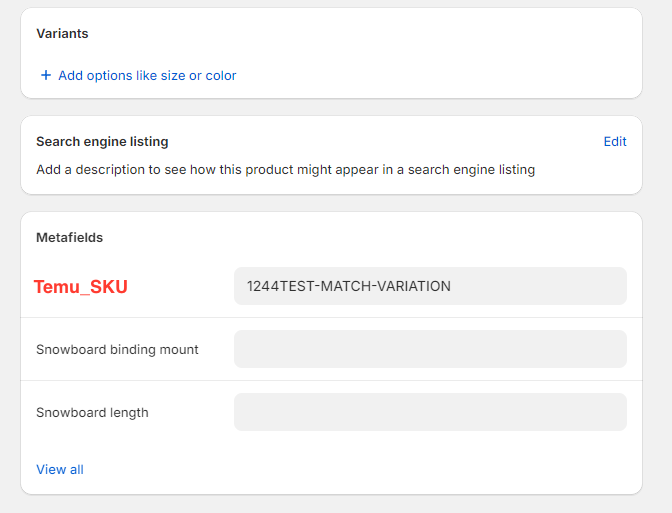Edit the search engine listing

click(615, 142)
